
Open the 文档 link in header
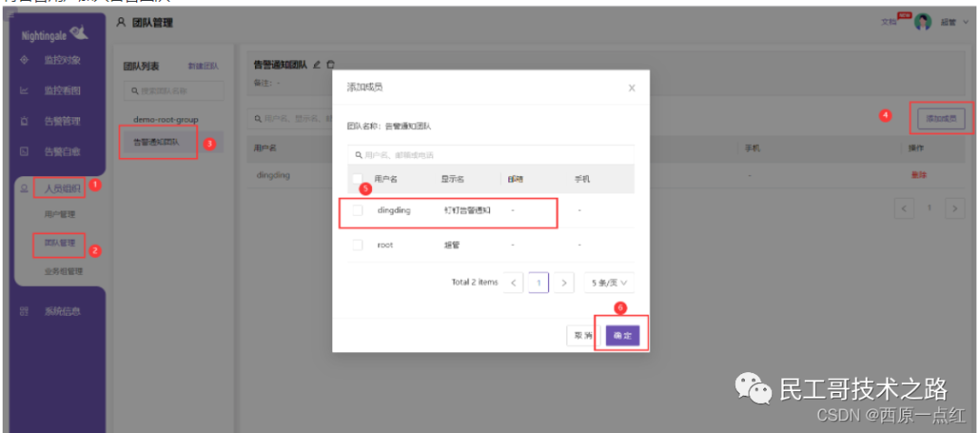click(x=888, y=23)
